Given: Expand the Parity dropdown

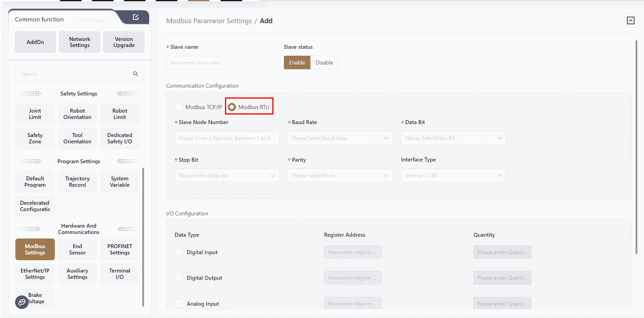Looking at the screenshot, I should coord(340,176).
